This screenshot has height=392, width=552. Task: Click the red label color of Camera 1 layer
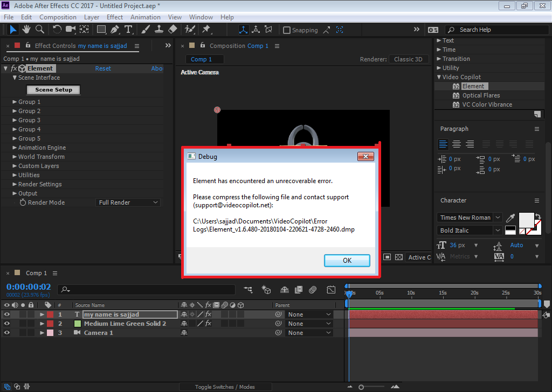[50, 333]
